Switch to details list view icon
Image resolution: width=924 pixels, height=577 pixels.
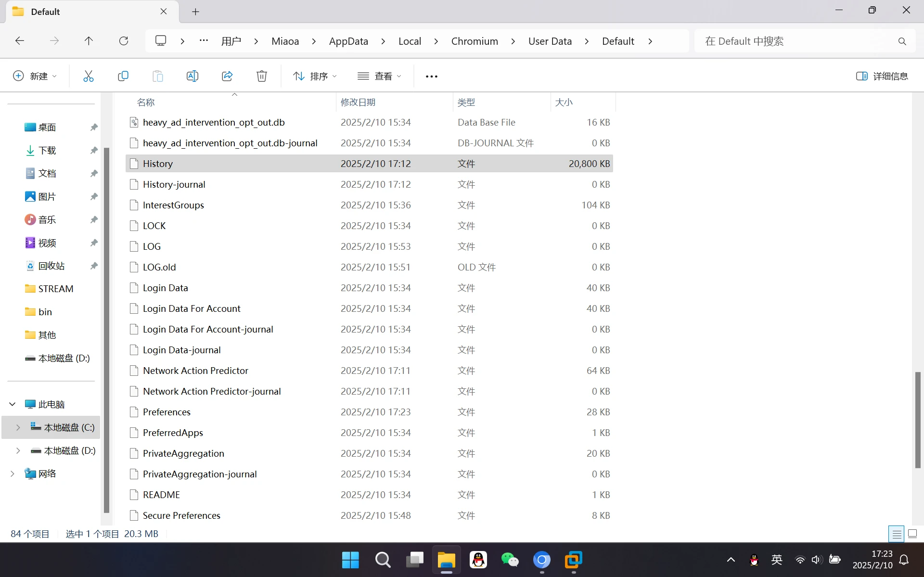click(897, 534)
